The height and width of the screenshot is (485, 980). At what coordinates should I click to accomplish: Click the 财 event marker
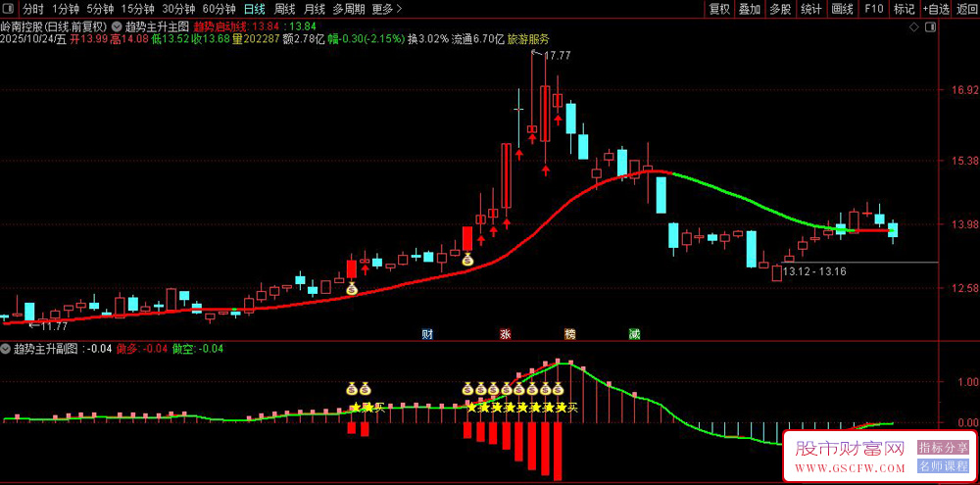pos(427,334)
